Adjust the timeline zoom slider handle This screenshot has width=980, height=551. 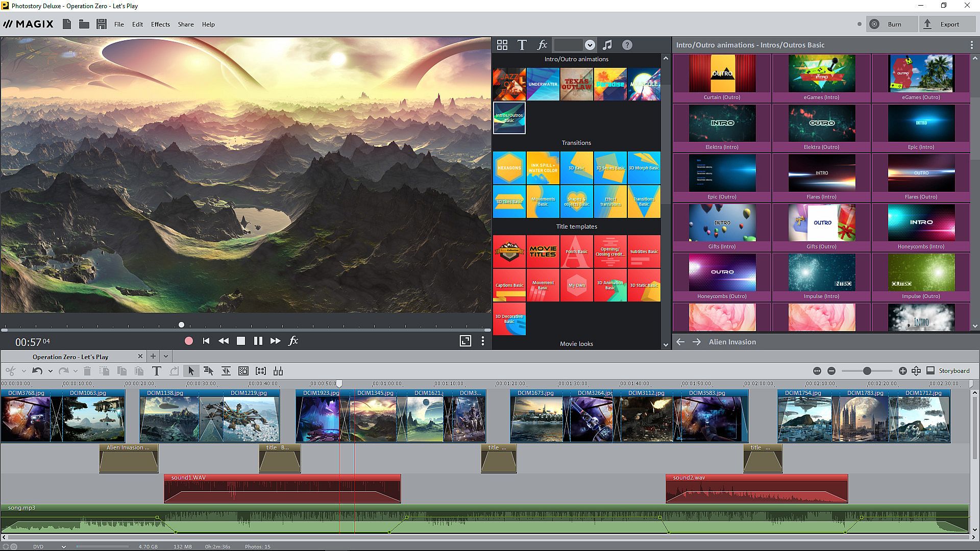click(x=867, y=371)
